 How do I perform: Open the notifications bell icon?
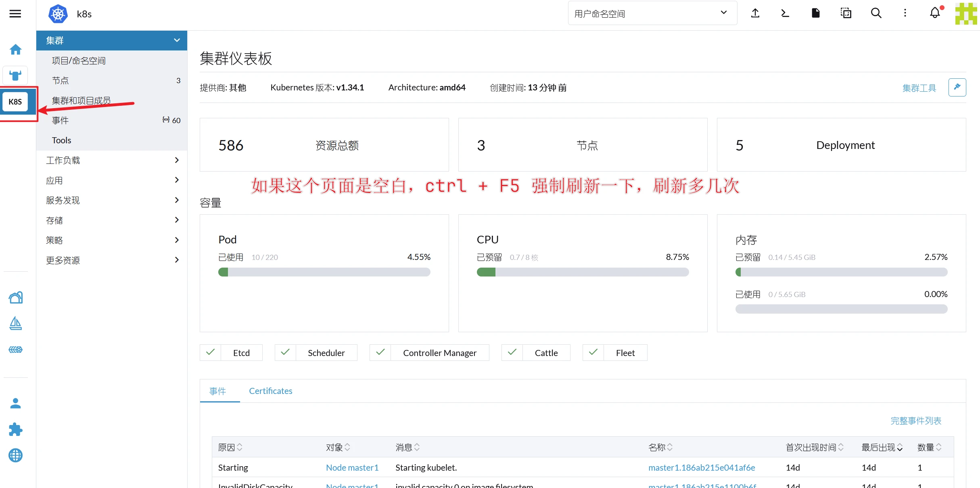935,13
